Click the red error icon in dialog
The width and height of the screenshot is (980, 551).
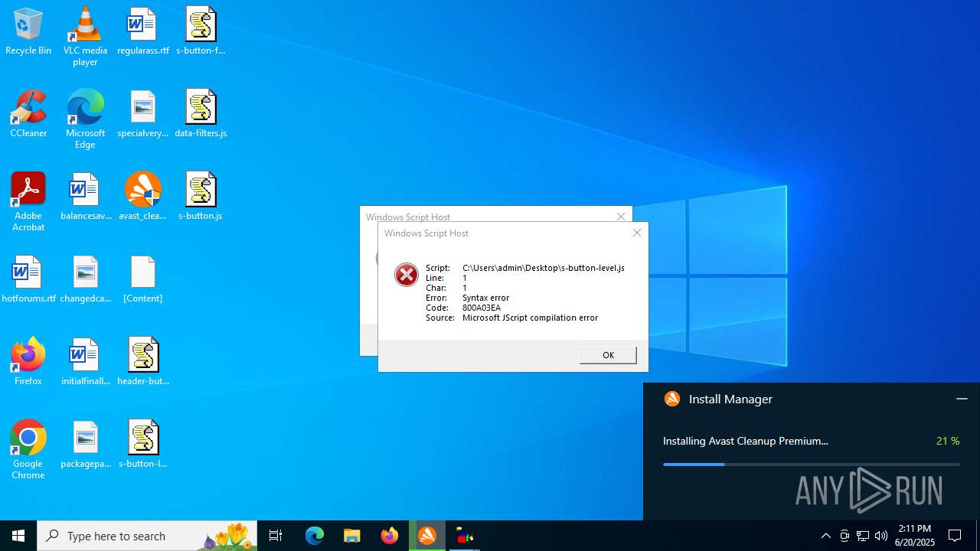(x=406, y=275)
